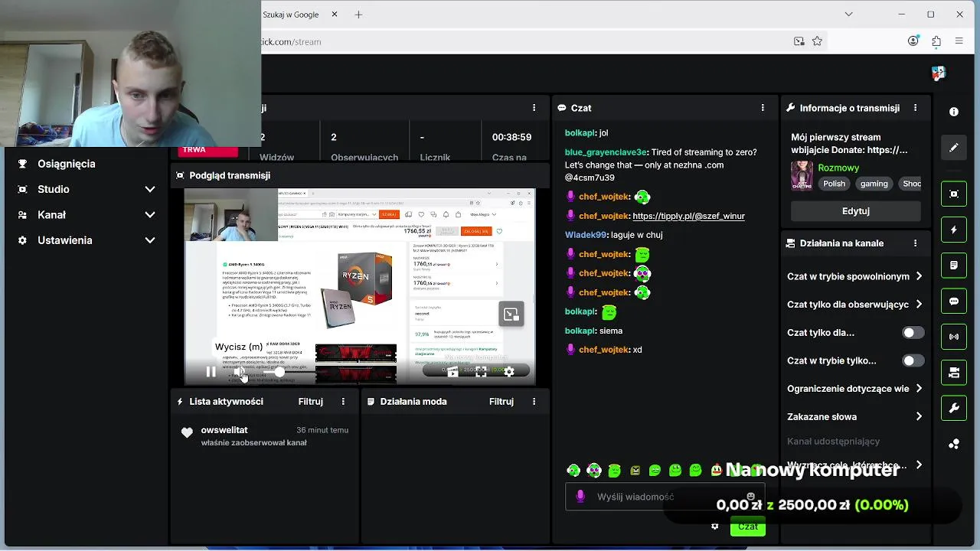Click the Edytuj stream info button
980x551 pixels.
(x=855, y=210)
